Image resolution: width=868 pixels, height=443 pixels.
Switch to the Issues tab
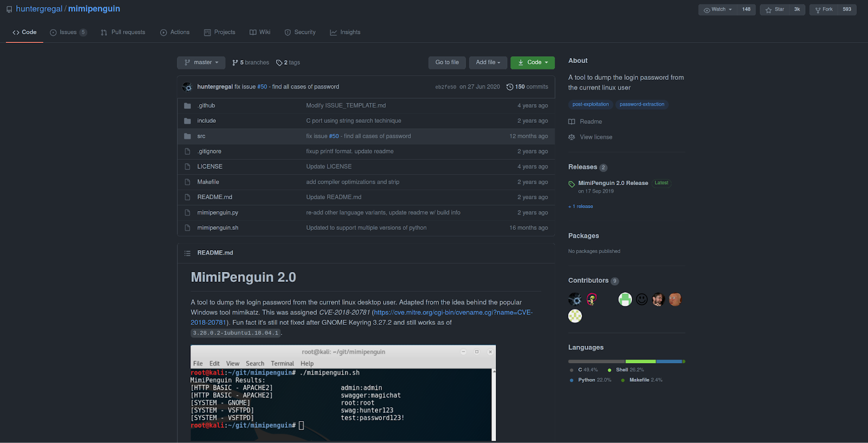click(68, 33)
